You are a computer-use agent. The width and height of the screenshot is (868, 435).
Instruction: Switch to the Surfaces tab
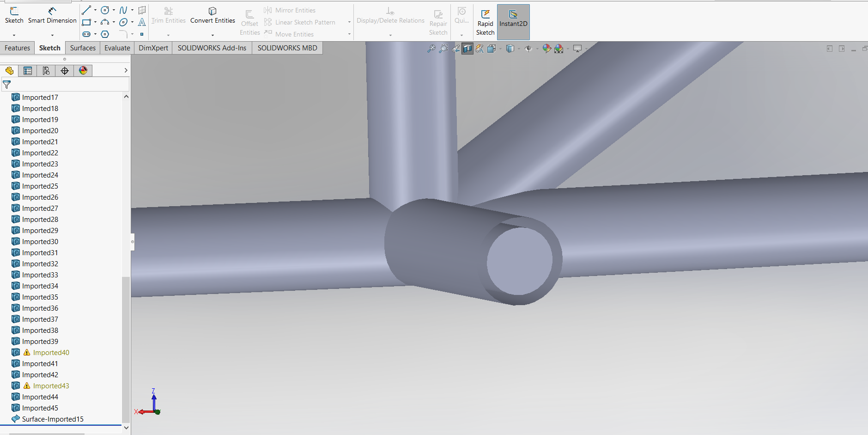tap(83, 48)
